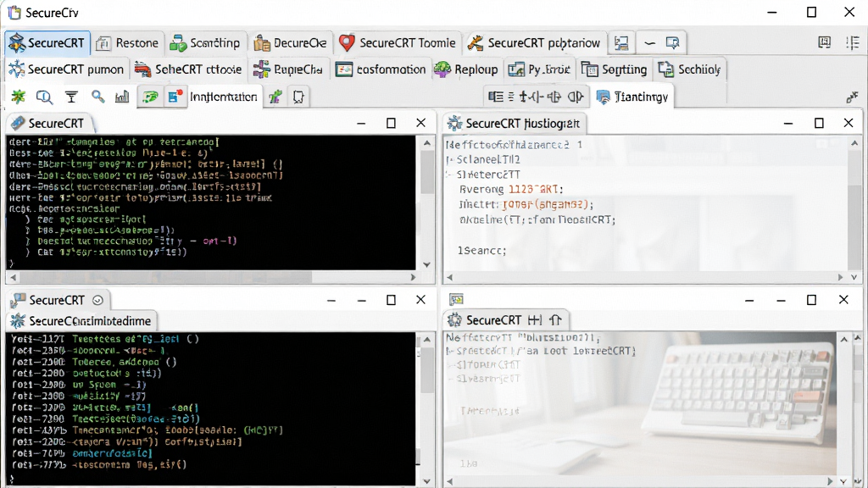Click the filter funnel icon in the toolbar
Image resolution: width=868 pixels, height=488 pixels.
[71, 97]
